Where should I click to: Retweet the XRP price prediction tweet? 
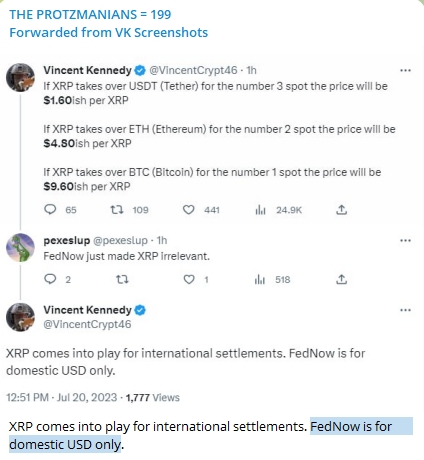coord(117,210)
